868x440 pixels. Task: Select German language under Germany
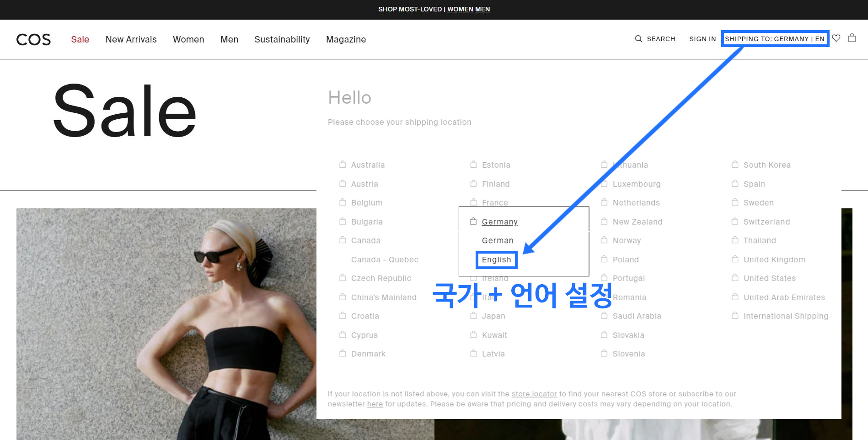pyautogui.click(x=498, y=241)
